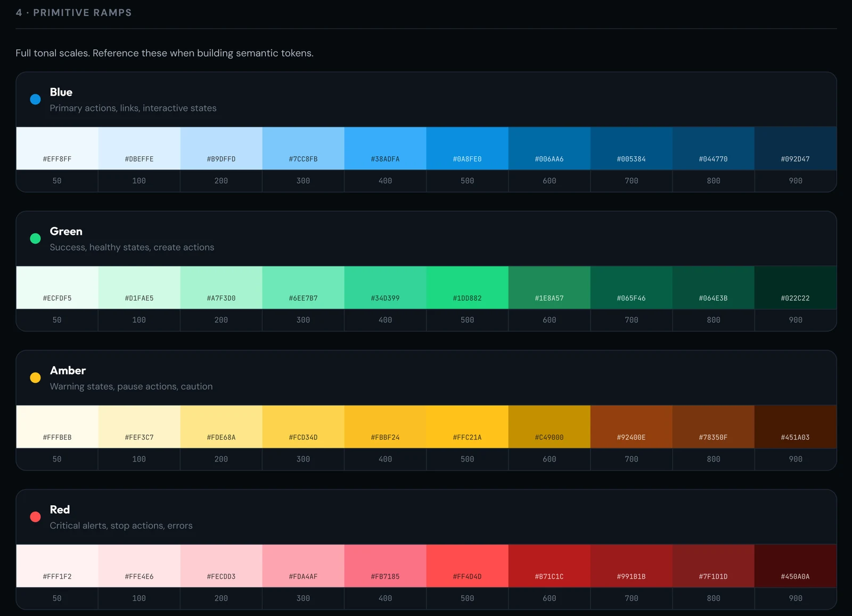Choose the #1E8A57 green 600 swatch
Screen dimensions: 852x616
pos(550,288)
